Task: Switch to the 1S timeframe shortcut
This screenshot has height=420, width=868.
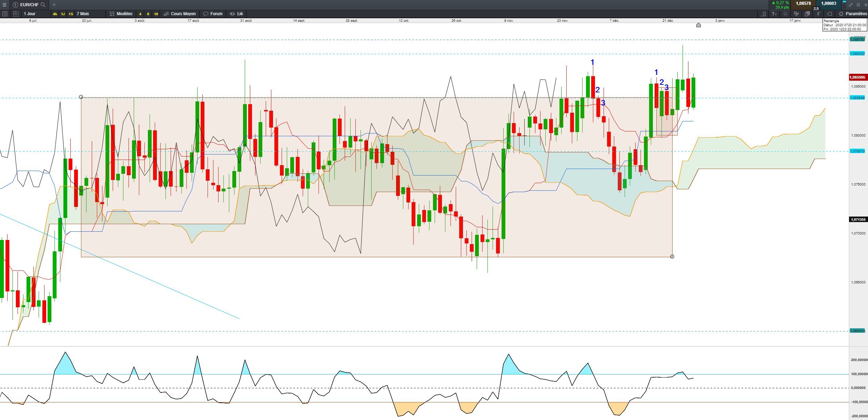Action: [x=71, y=14]
